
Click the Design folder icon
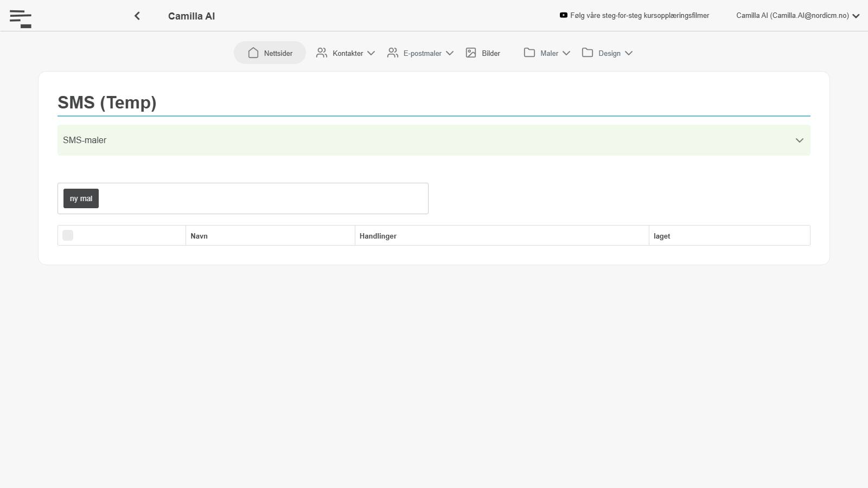pyautogui.click(x=588, y=53)
